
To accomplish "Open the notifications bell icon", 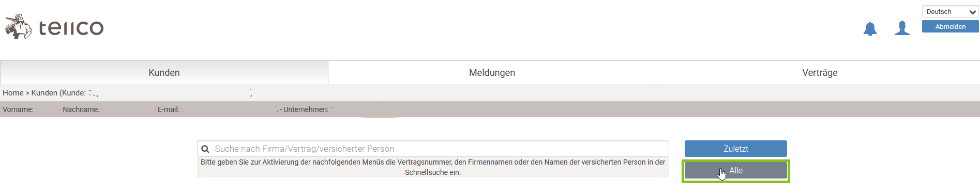I will tap(870, 29).
